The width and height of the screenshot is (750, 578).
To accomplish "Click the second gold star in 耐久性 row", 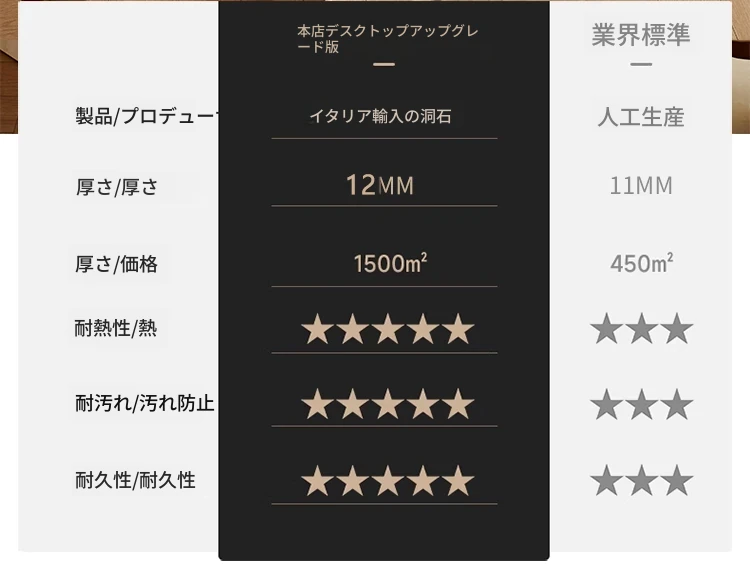I will pyautogui.click(x=353, y=480).
